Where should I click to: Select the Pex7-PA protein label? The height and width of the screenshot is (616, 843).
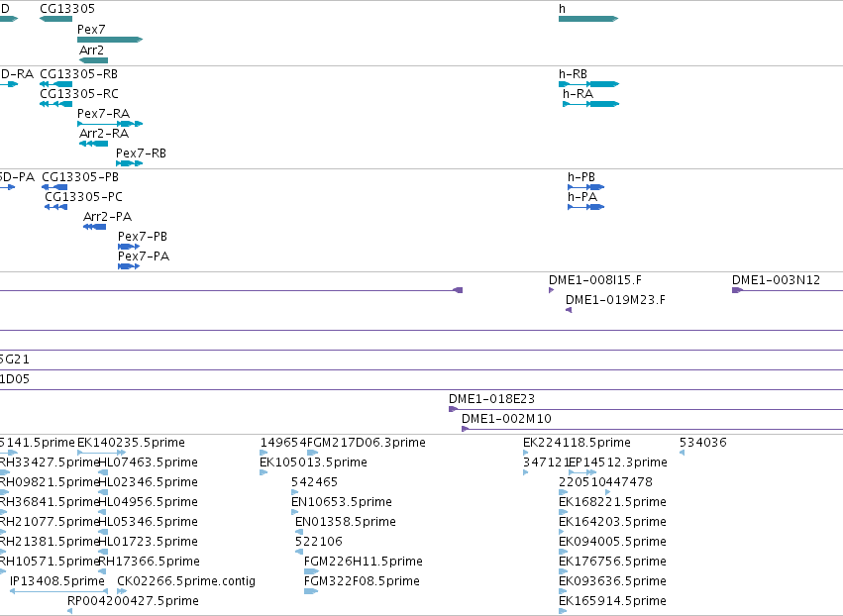click(144, 257)
